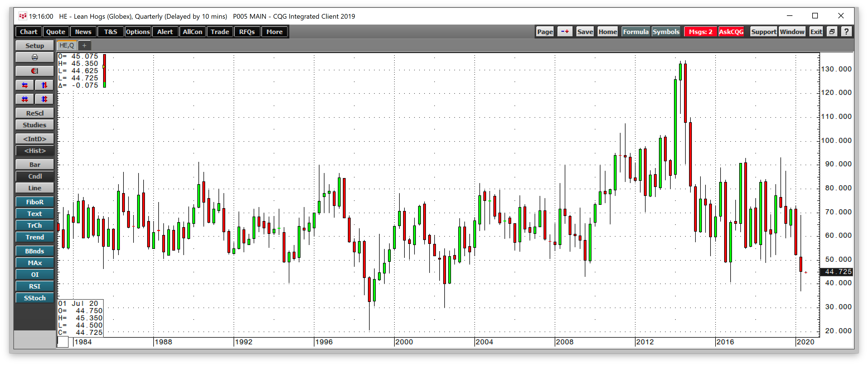Select the FiboR Fibonacci tool
The width and height of the screenshot is (868, 365).
(34, 202)
